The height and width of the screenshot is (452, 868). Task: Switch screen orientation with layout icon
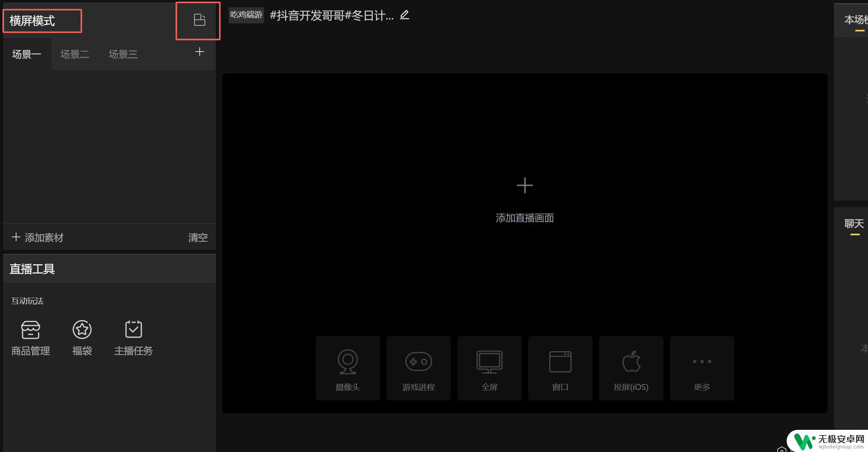click(x=199, y=20)
